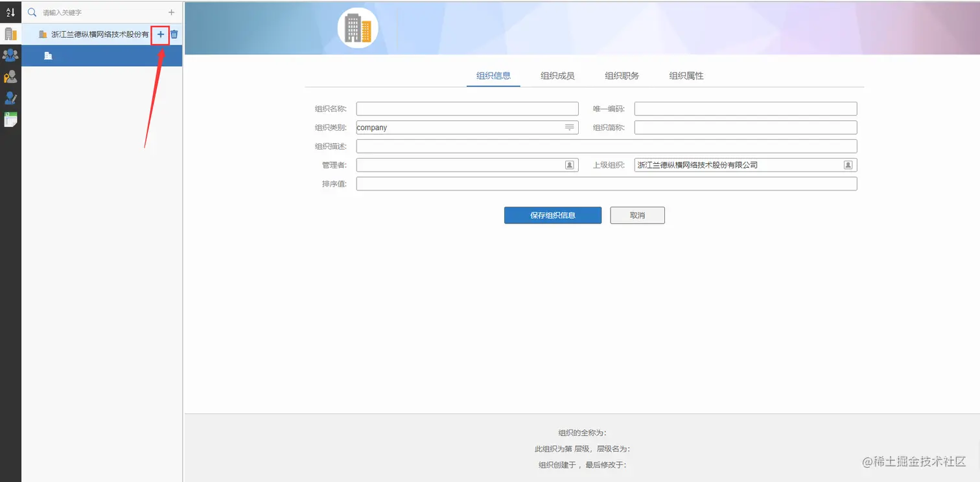
Task: Focus the 唯一编码 input field
Action: (x=745, y=109)
